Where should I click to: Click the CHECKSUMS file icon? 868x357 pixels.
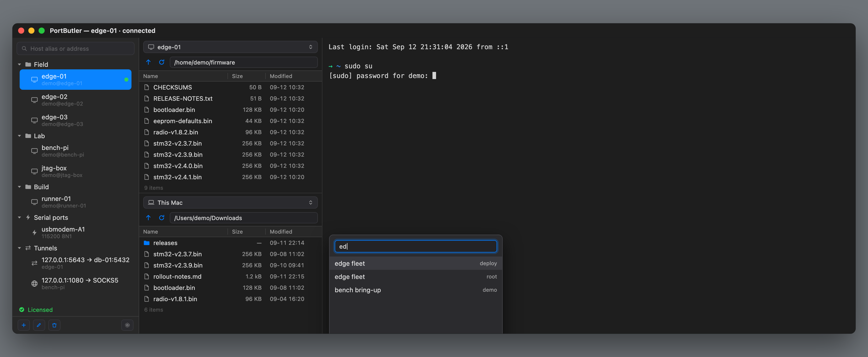coord(147,87)
